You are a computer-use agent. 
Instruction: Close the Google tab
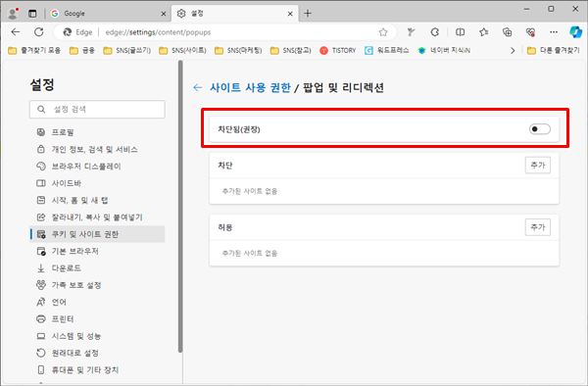[x=163, y=14]
